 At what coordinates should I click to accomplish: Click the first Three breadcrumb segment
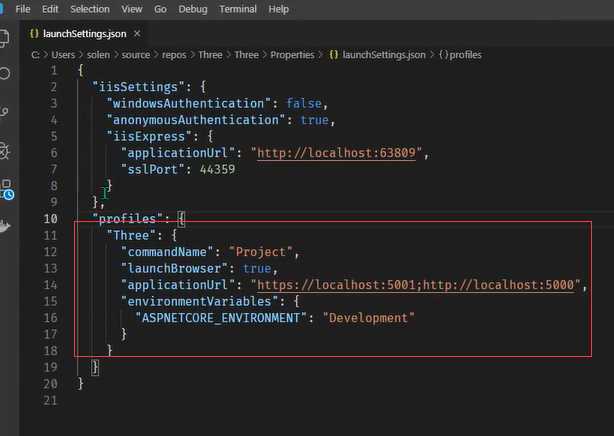pyautogui.click(x=210, y=55)
